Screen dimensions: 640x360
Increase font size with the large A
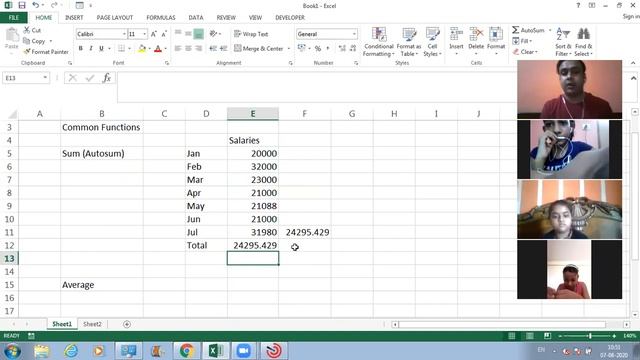(x=154, y=34)
